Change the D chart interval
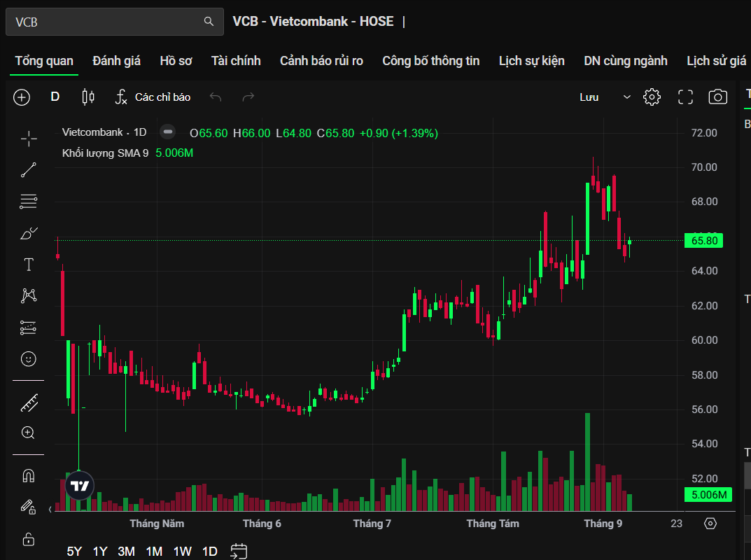751x560 pixels. coord(55,97)
